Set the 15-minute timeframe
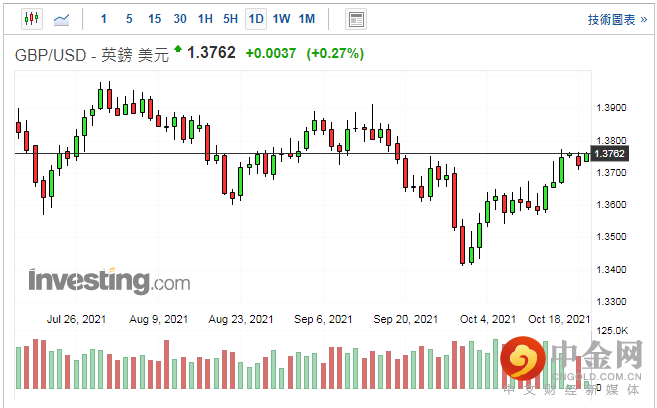Image resolution: width=657 pixels, height=408 pixels. coord(154,19)
